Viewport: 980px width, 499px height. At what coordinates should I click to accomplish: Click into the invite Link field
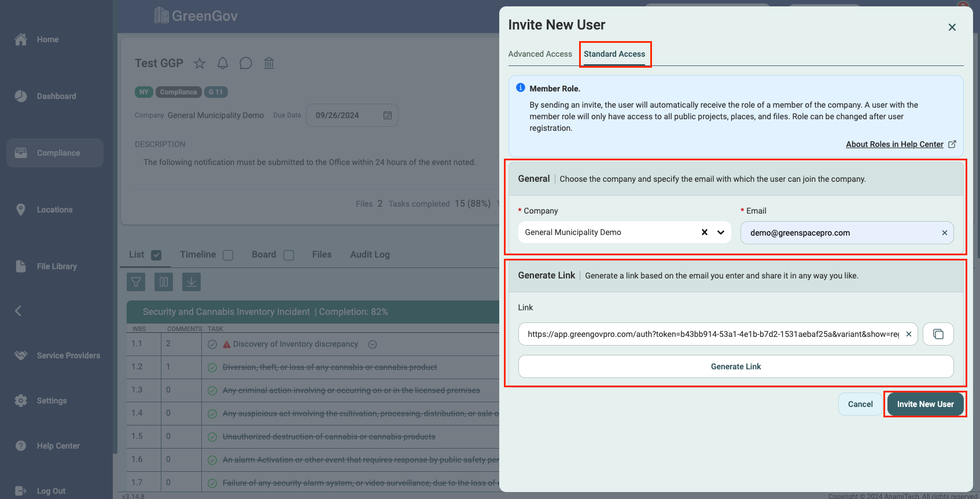click(718, 334)
